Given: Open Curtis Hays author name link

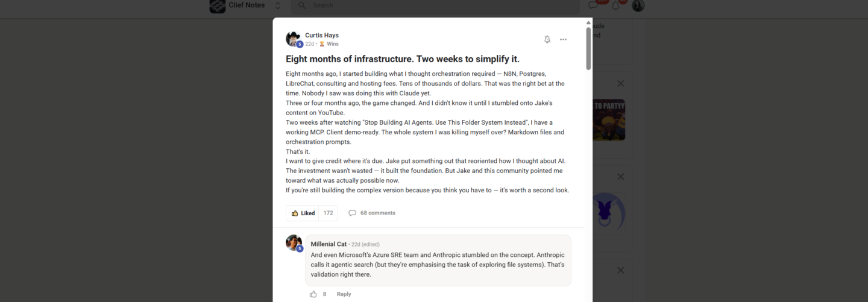Looking at the screenshot, I should click(322, 35).
